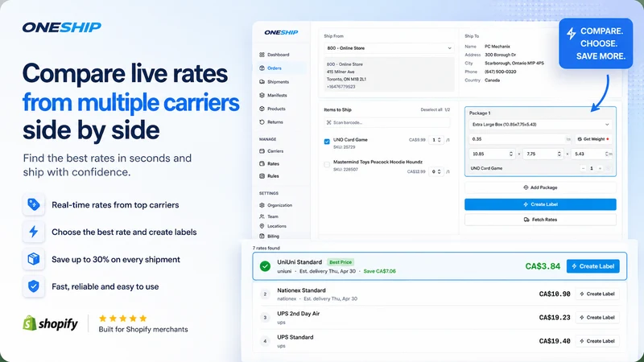Click the 7 rates found label
The image size is (644, 362).
tap(266, 248)
